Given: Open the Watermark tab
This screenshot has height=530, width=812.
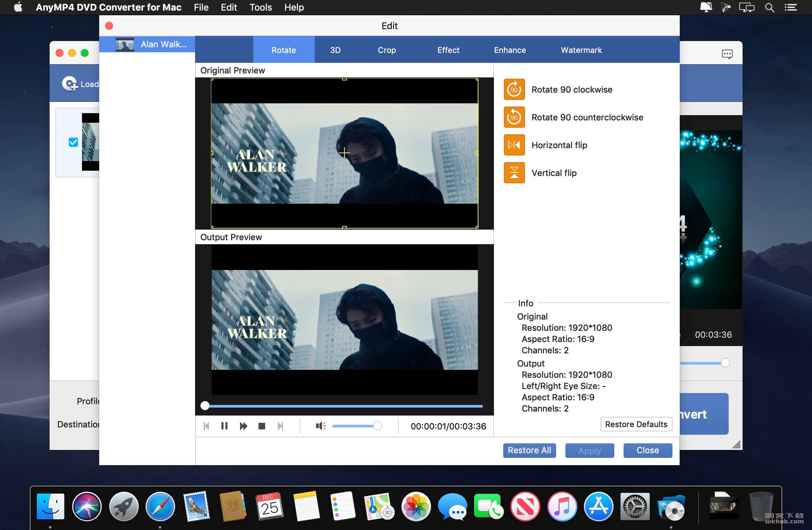Looking at the screenshot, I should coord(581,50).
